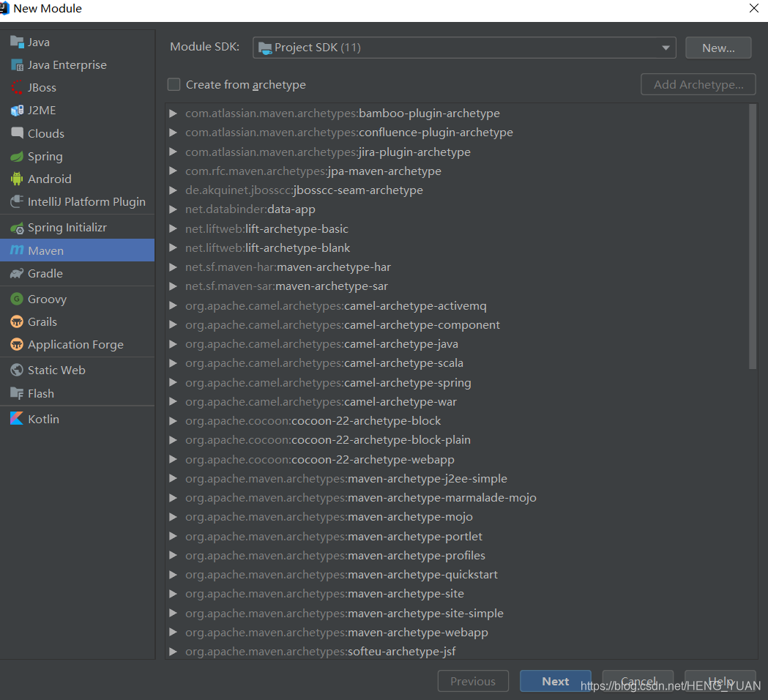This screenshot has height=700, width=768.
Task: Expand maven-archetype-quickstart node
Action: (x=173, y=575)
